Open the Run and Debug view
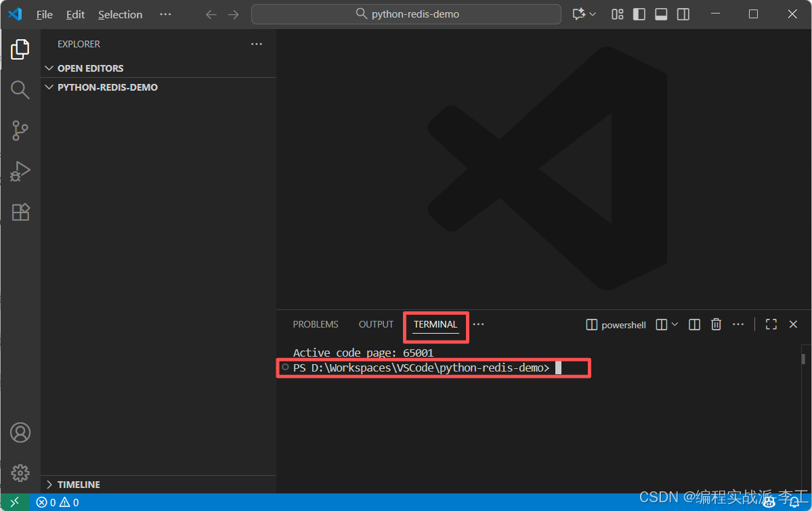Viewport: 812px width, 511px height. pyautogui.click(x=20, y=171)
